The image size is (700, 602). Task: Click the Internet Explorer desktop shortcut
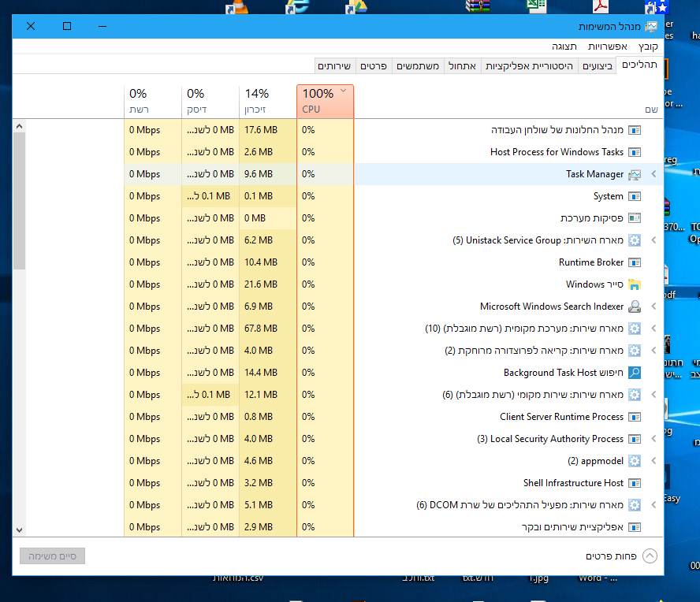(x=297, y=6)
